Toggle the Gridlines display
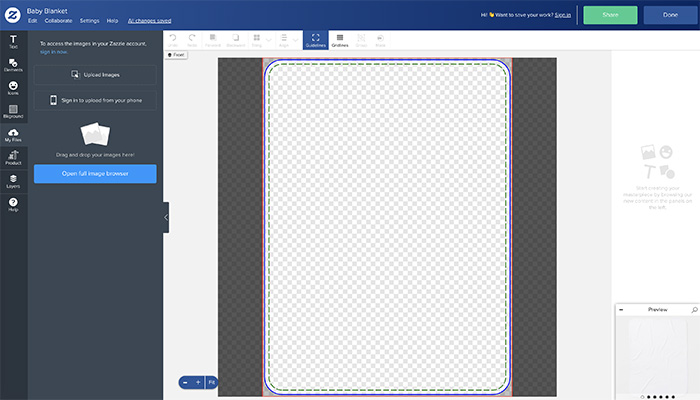Screen dimensions: 700x400 click(340, 40)
